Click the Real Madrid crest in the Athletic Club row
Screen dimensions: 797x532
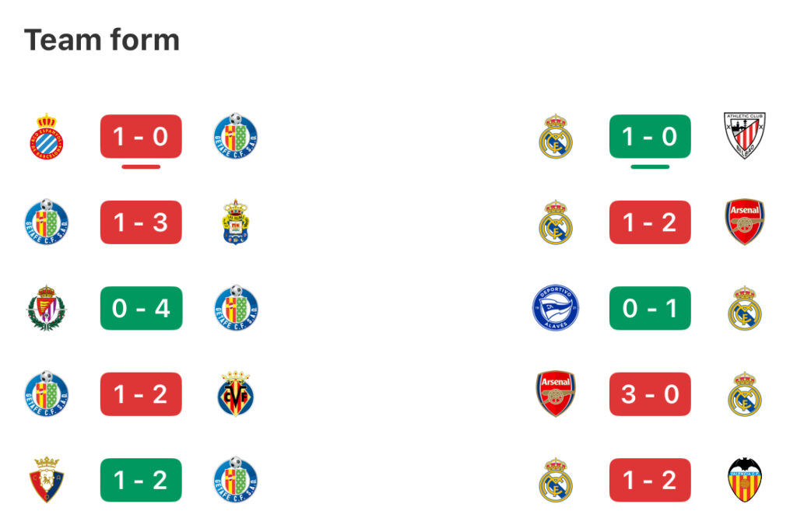pyautogui.click(x=555, y=136)
